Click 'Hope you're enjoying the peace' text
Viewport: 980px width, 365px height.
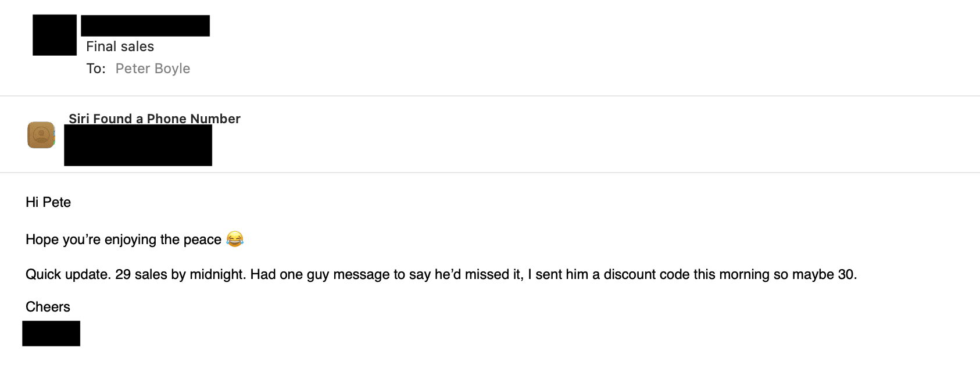[123, 239]
